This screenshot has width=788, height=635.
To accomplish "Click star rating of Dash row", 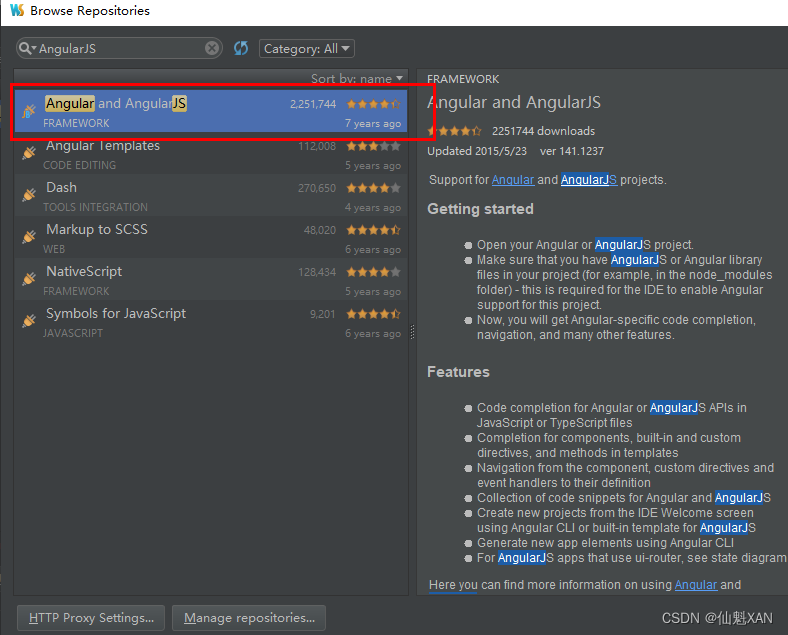I will [x=373, y=188].
